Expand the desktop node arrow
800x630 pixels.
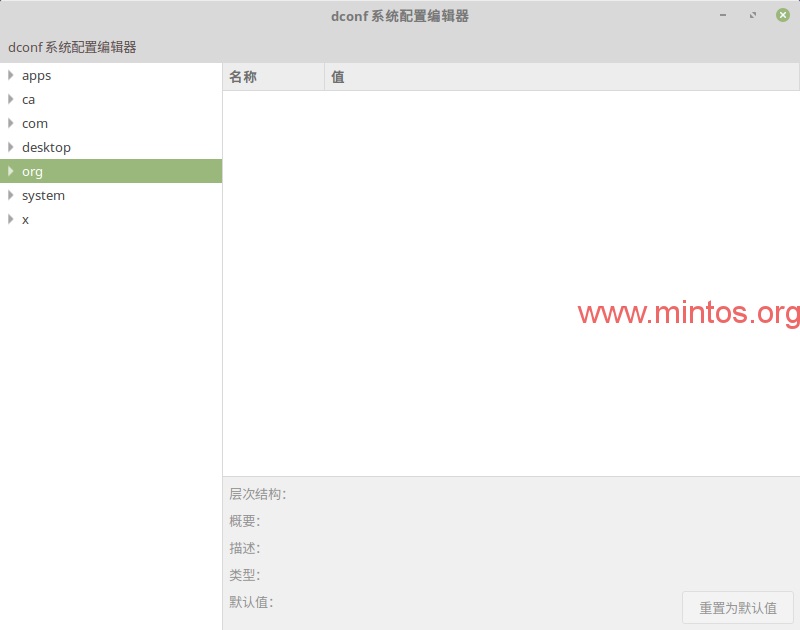pyautogui.click(x=11, y=147)
